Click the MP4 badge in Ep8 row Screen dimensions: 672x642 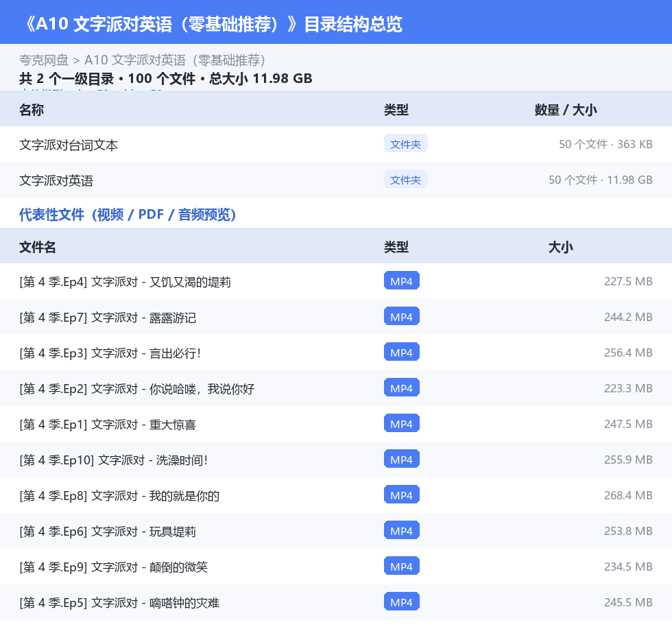click(x=402, y=495)
